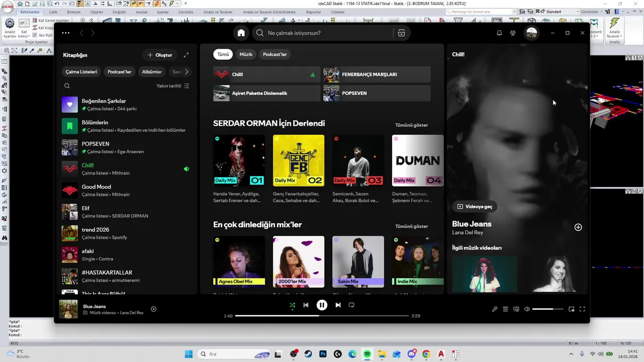Click the ideCAD home icon in quick access toolbar

20,4
